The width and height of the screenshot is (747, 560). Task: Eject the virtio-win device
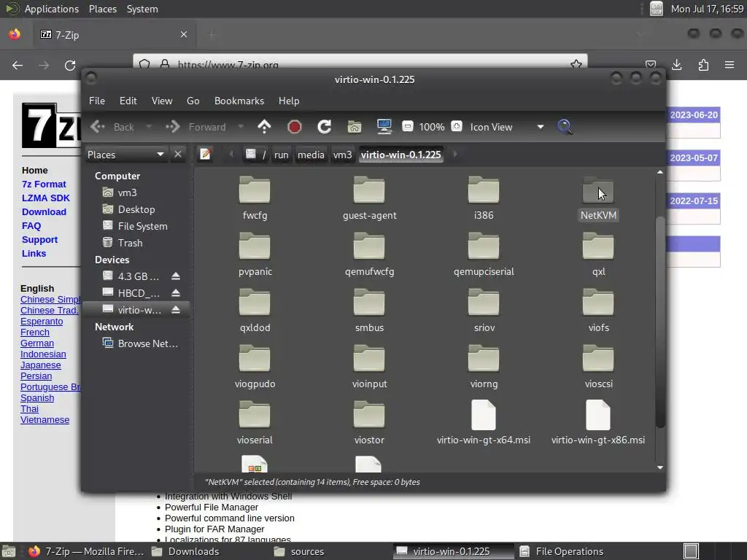pos(176,310)
